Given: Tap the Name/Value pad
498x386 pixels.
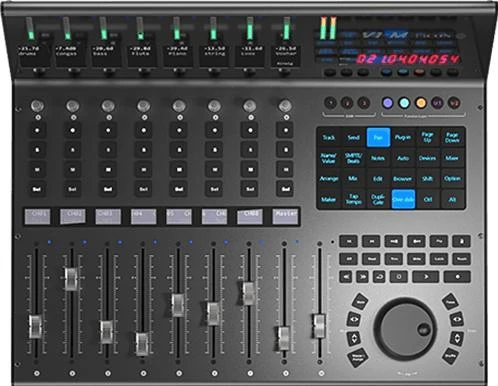Looking at the screenshot, I should pos(328,158).
